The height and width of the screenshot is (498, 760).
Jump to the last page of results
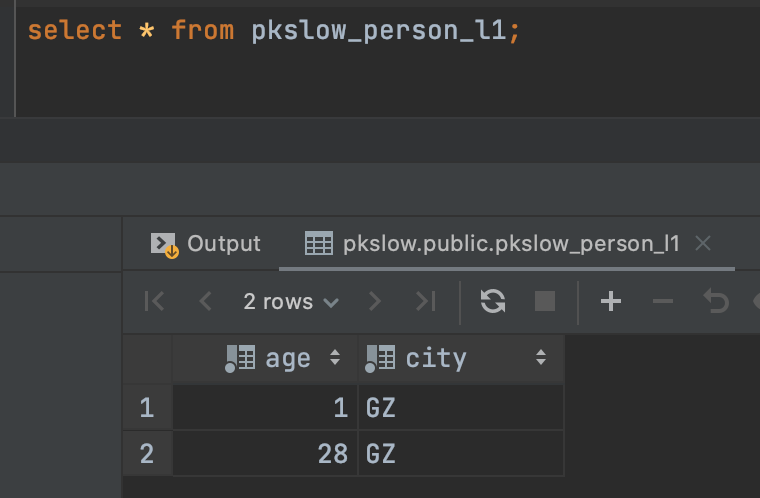point(425,302)
